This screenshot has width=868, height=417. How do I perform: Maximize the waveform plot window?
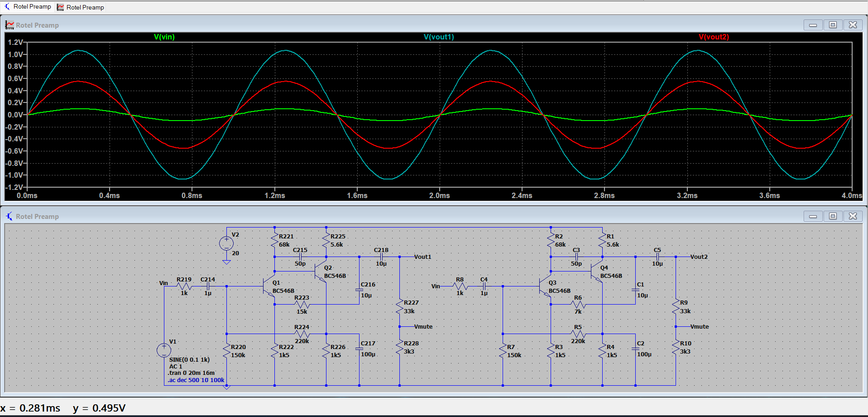[833, 25]
